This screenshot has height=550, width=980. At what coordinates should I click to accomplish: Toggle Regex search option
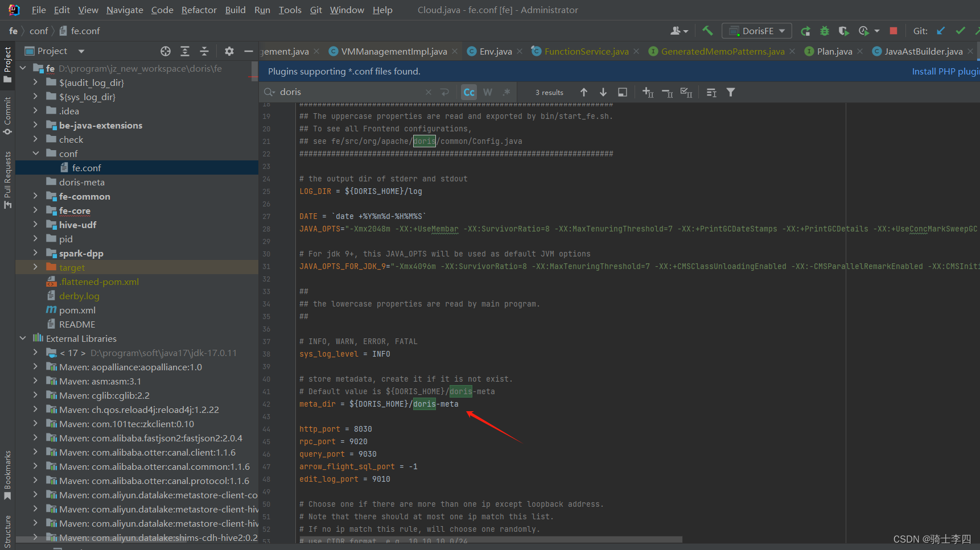(507, 92)
